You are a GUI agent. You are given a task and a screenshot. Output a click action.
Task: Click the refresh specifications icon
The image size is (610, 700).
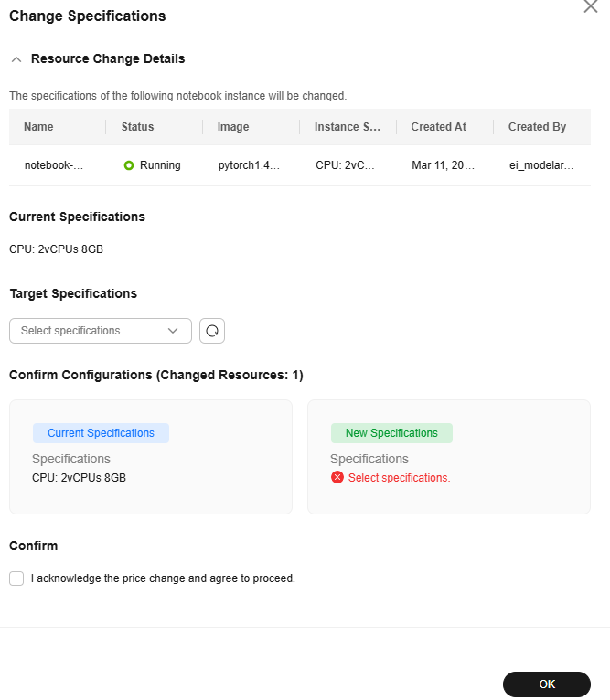(x=212, y=331)
